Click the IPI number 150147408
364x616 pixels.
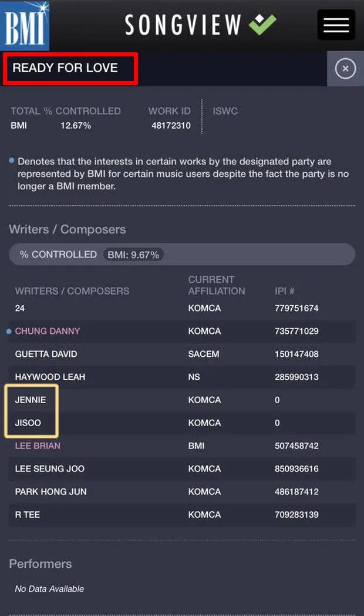pos(296,354)
